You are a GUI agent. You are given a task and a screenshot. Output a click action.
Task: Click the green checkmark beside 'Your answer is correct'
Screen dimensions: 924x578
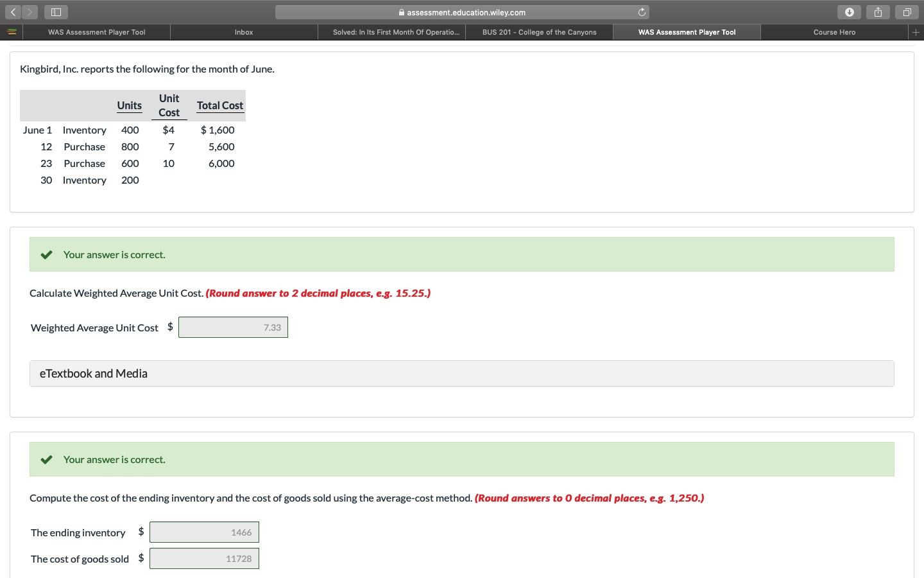pos(46,254)
